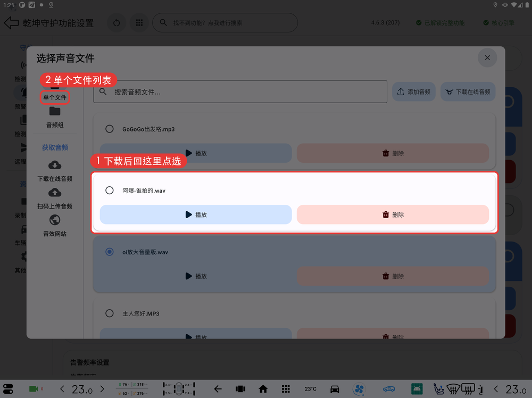Click the 核心引擎 status label

499,23
